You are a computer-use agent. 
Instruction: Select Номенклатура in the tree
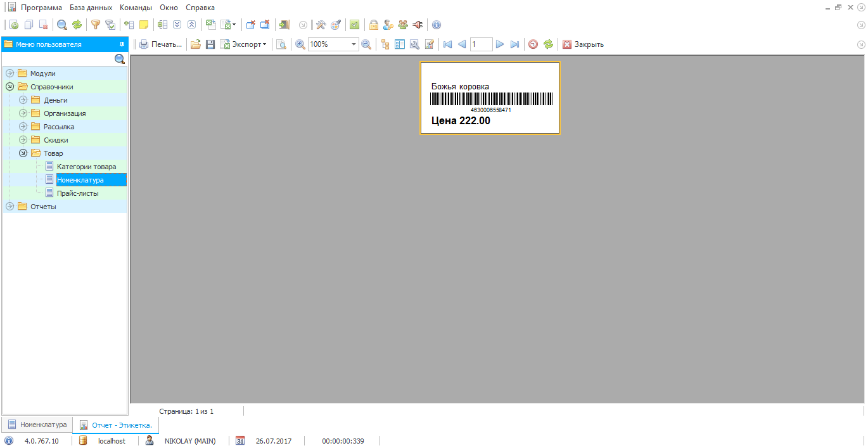[x=80, y=180]
